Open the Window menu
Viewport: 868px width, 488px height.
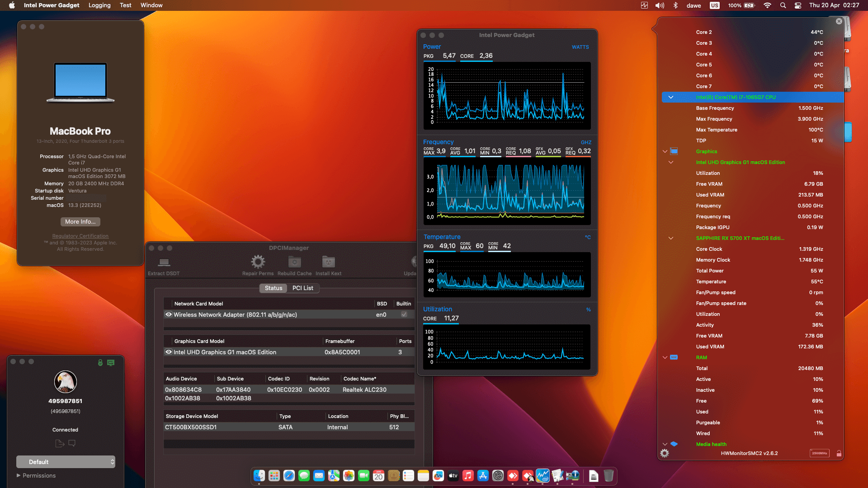(x=151, y=5)
